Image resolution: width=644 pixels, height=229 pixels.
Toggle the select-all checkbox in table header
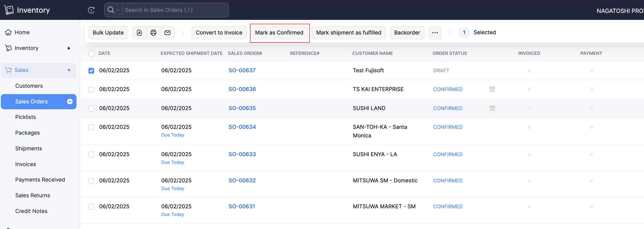tap(91, 54)
